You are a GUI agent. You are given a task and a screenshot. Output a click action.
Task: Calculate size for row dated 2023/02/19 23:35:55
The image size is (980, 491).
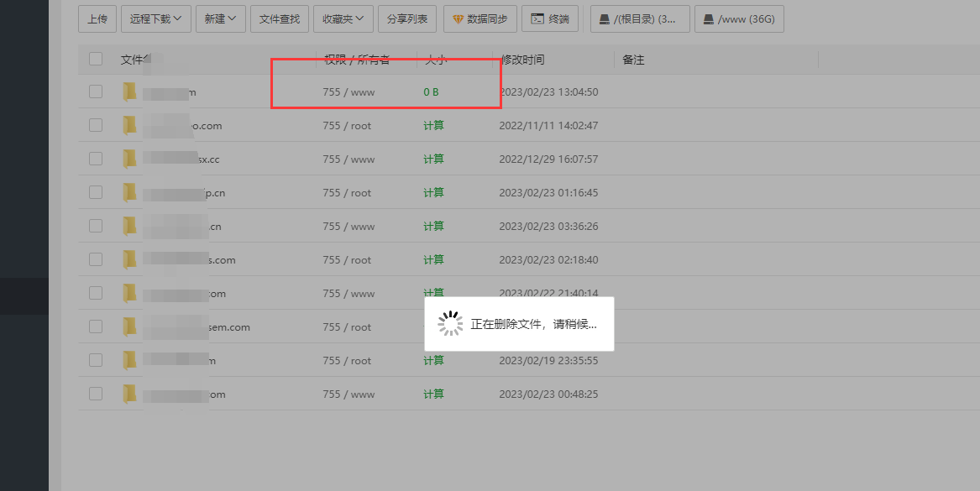click(434, 360)
